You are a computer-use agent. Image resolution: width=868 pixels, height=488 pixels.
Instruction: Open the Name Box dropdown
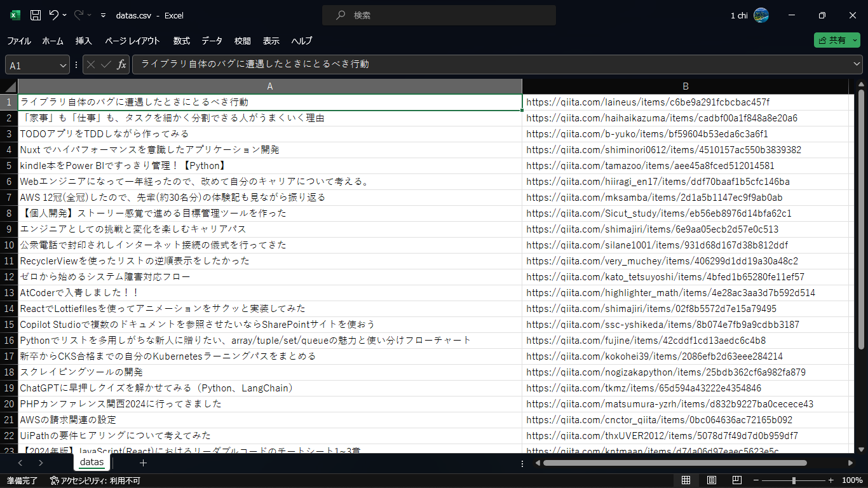pos(62,64)
